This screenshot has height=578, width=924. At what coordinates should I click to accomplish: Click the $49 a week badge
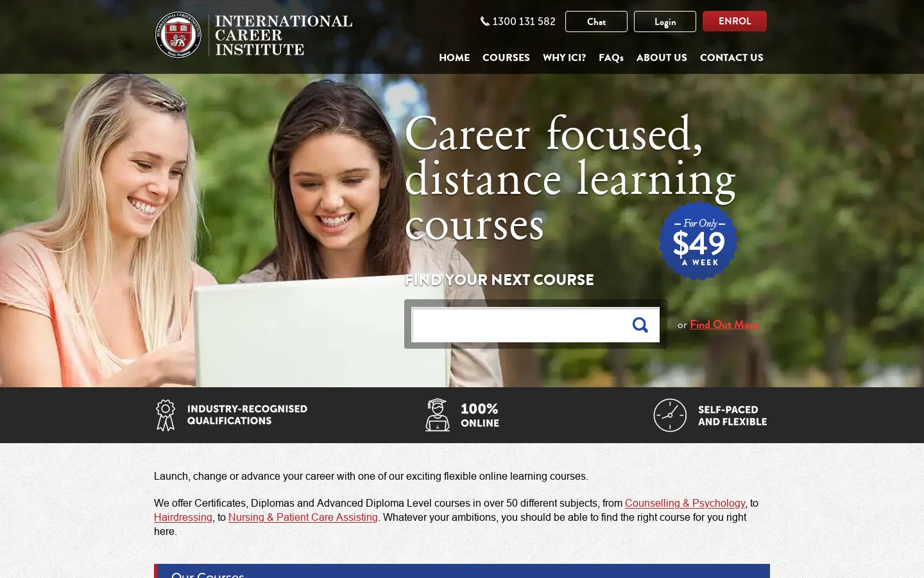click(x=698, y=241)
